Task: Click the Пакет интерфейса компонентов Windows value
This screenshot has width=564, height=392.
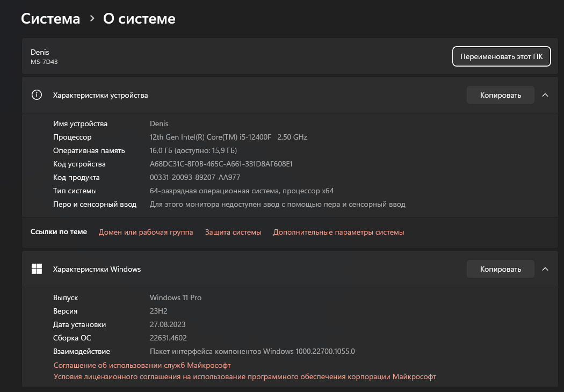Action: (x=252, y=351)
